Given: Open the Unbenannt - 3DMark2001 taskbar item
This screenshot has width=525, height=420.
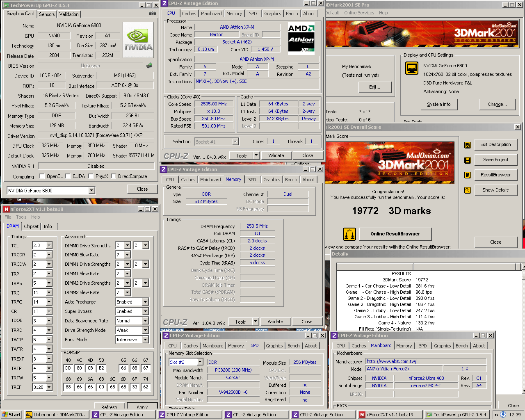Looking at the screenshot, I should (57, 415).
